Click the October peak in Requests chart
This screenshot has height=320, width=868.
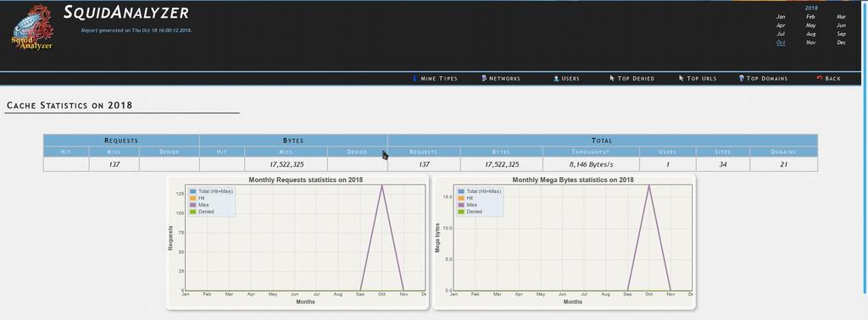tap(382, 185)
